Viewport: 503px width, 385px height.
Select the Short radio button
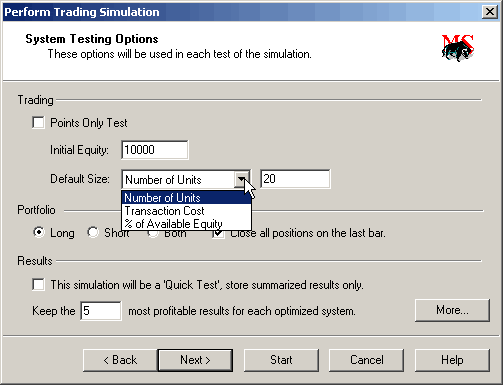click(x=93, y=232)
